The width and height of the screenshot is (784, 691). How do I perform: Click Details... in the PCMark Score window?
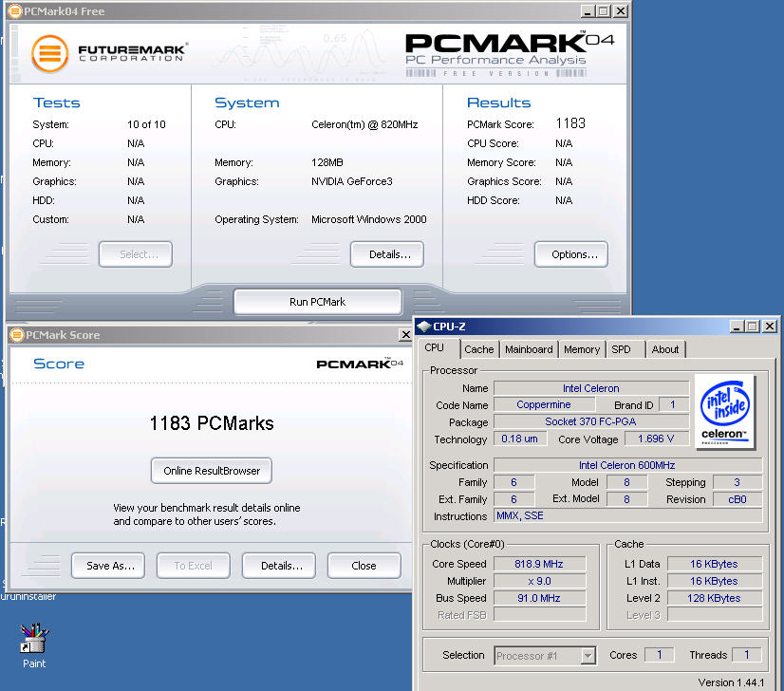[x=279, y=566]
